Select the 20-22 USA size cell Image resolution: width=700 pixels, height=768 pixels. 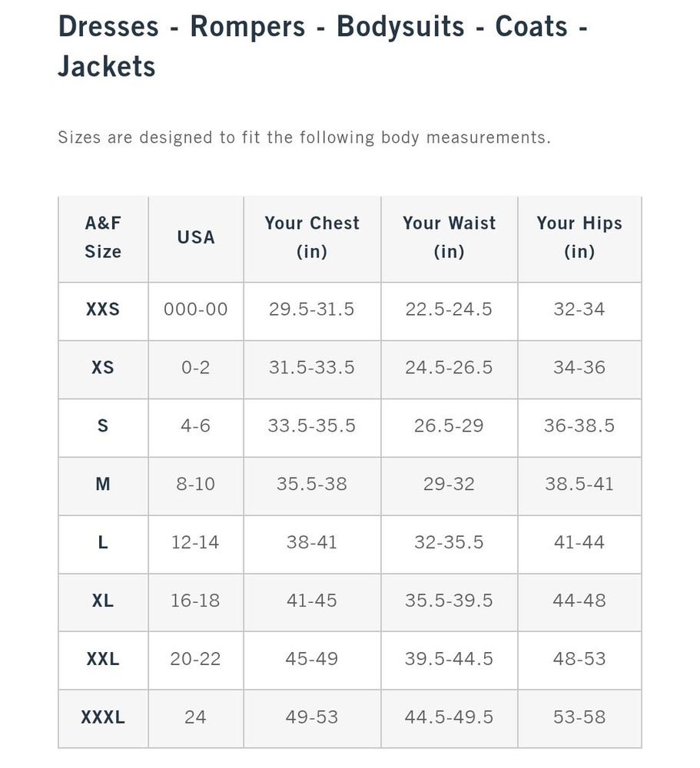point(196,659)
